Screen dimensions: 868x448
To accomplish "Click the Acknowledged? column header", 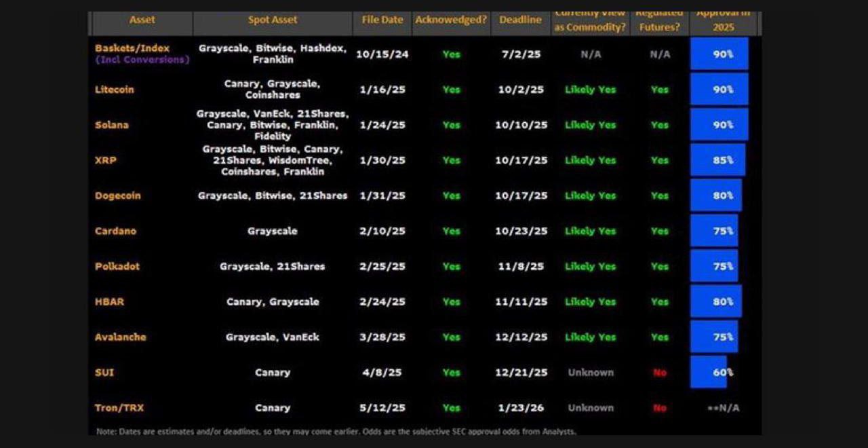I will pos(451,20).
